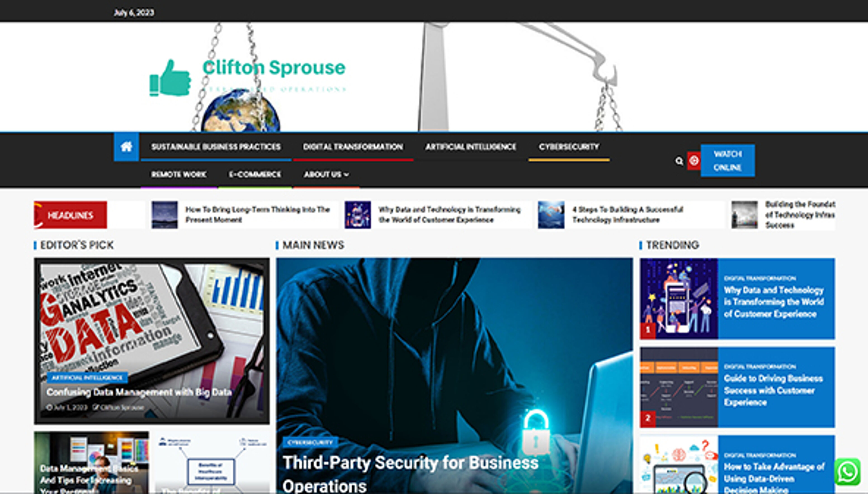Open Digital Transformation menu item
This screenshot has width=868, height=494.
[353, 147]
